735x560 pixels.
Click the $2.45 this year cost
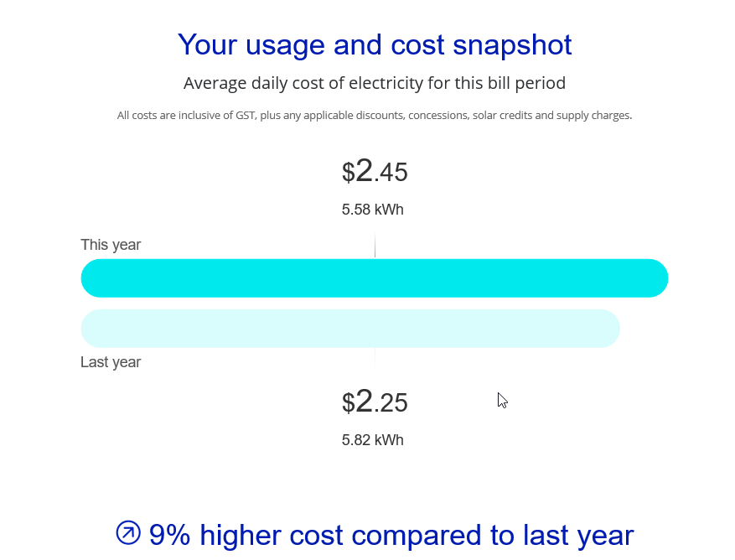[375, 172]
